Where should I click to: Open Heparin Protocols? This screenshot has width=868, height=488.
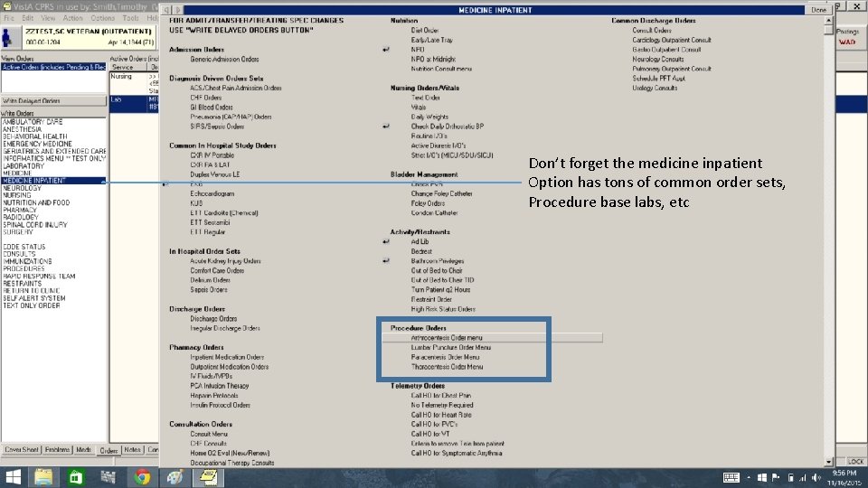click(214, 396)
